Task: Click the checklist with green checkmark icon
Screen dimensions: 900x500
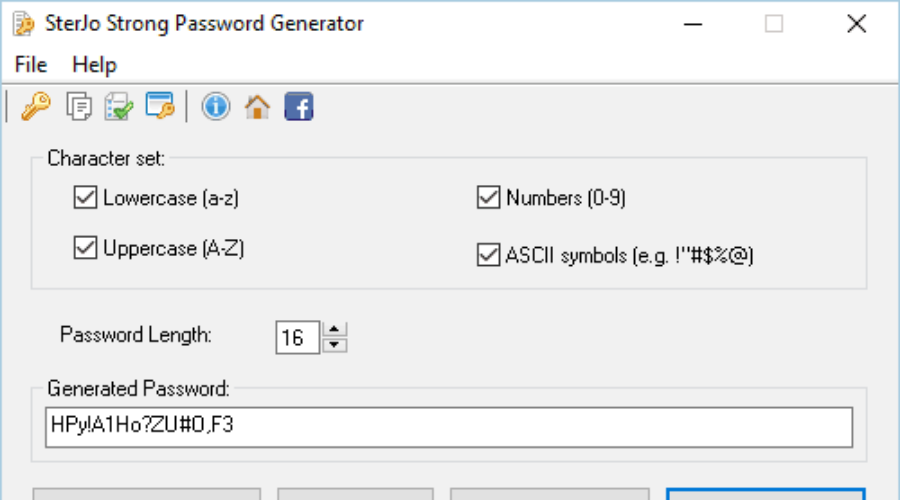Action: [119, 106]
